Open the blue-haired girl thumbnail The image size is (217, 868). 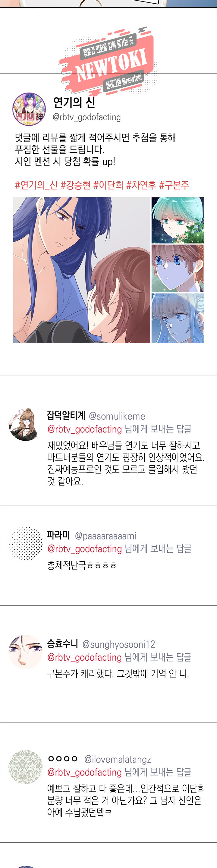point(178,319)
